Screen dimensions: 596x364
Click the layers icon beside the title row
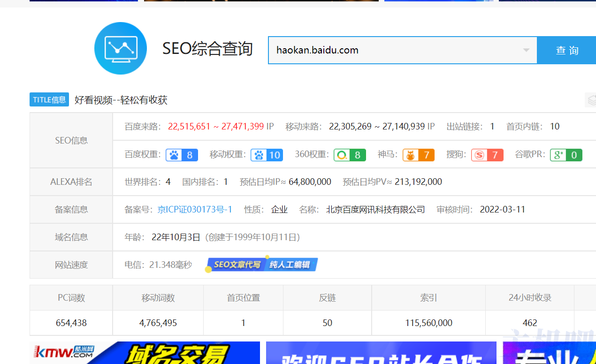click(591, 99)
